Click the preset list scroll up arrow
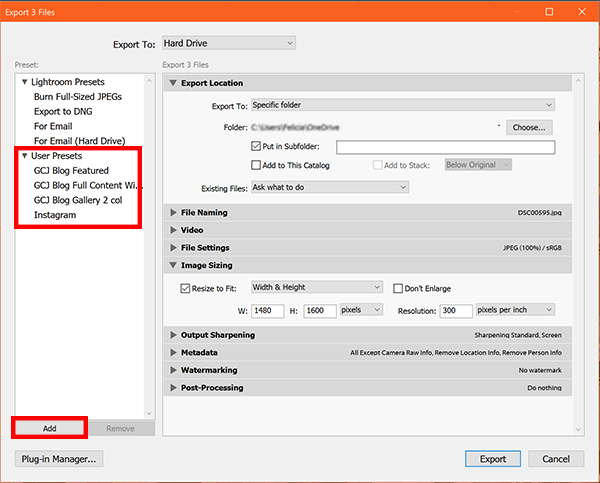Viewport: 600px width, 483px height. tap(149, 80)
